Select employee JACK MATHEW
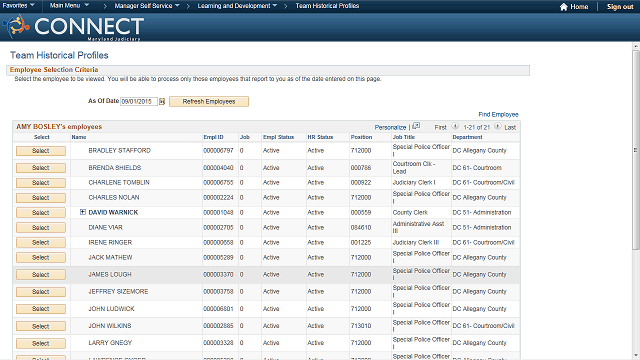Viewport: 640px width, 360px height. pyautogui.click(x=41, y=258)
